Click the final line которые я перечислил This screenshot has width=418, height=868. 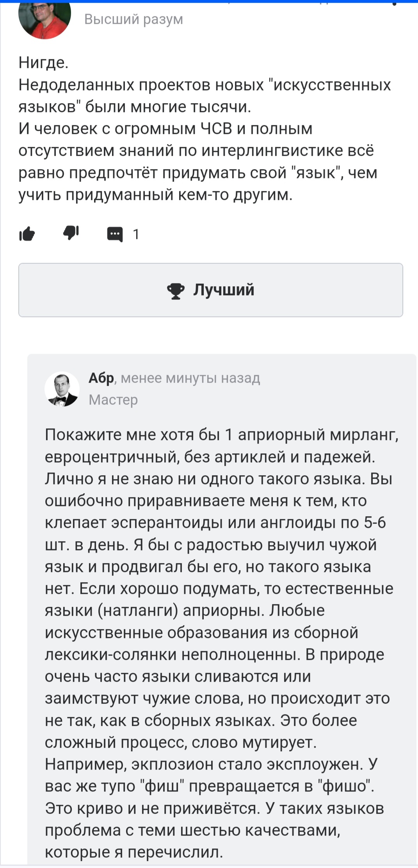[x=134, y=852]
